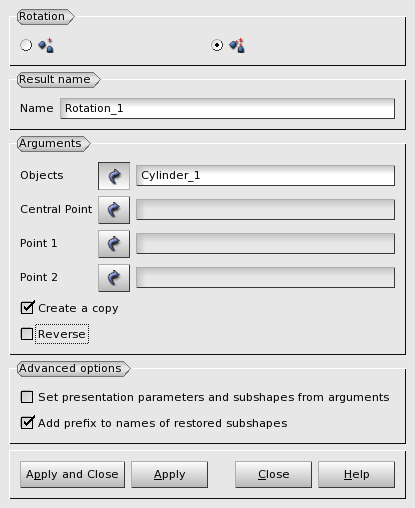Click the empty Central Point field
Image resolution: width=415 pixels, height=508 pixels.
coord(265,210)
